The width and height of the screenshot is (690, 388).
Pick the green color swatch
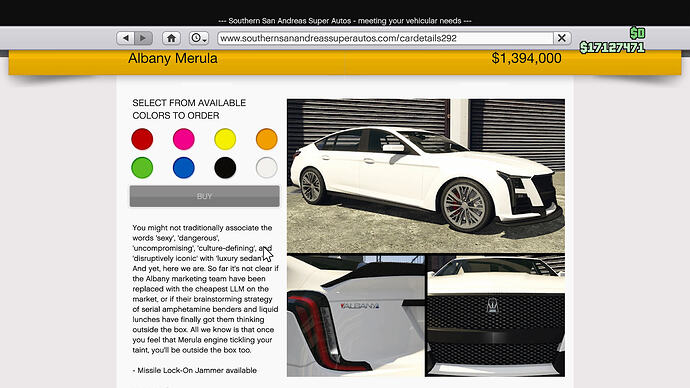[x=142, y=168]
